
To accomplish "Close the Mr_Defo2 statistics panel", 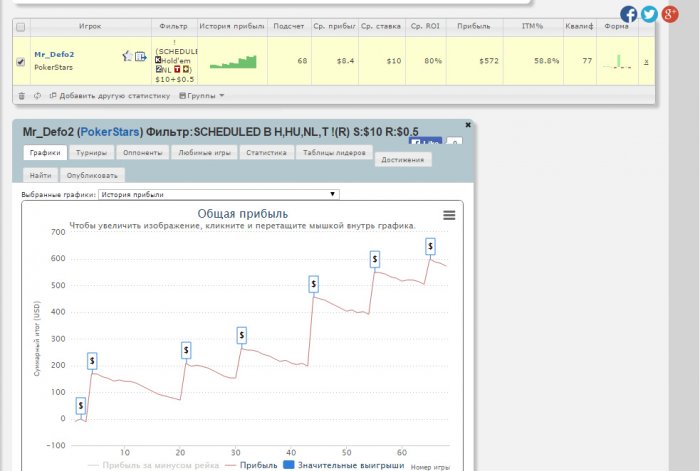I will (468, 125).
